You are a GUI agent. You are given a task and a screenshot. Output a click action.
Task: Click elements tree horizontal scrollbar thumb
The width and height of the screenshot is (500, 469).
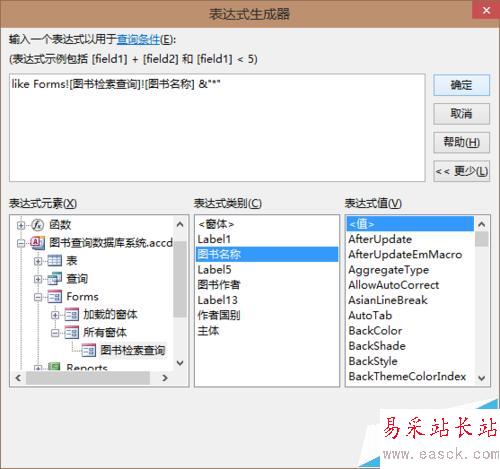click(x=88, y=378)
